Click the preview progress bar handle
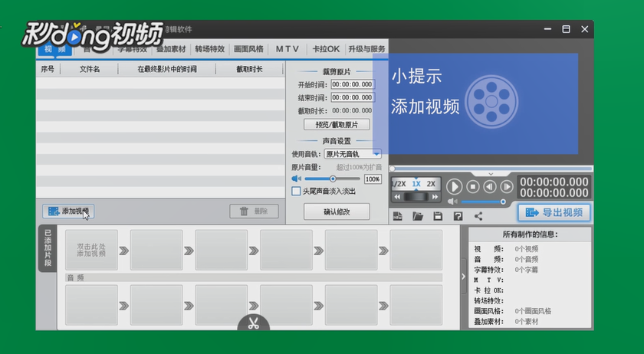Screen dimensions: 644x354 click(x=393, y=169)
